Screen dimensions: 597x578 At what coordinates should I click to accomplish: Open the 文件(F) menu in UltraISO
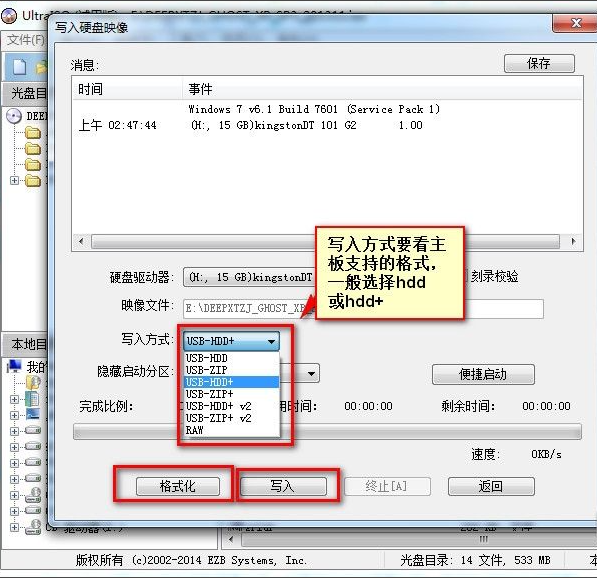point(25,39)
